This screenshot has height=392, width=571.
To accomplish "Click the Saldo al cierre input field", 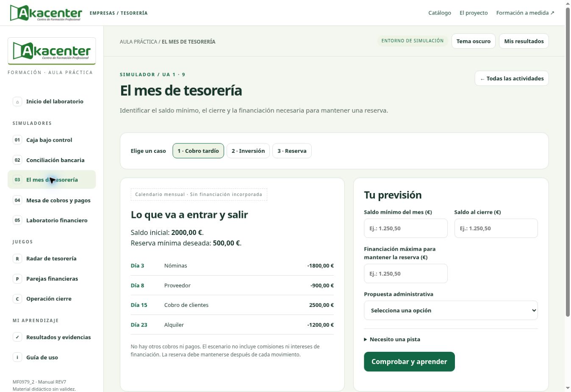I will pyautogui.click(x=496, y=228).
